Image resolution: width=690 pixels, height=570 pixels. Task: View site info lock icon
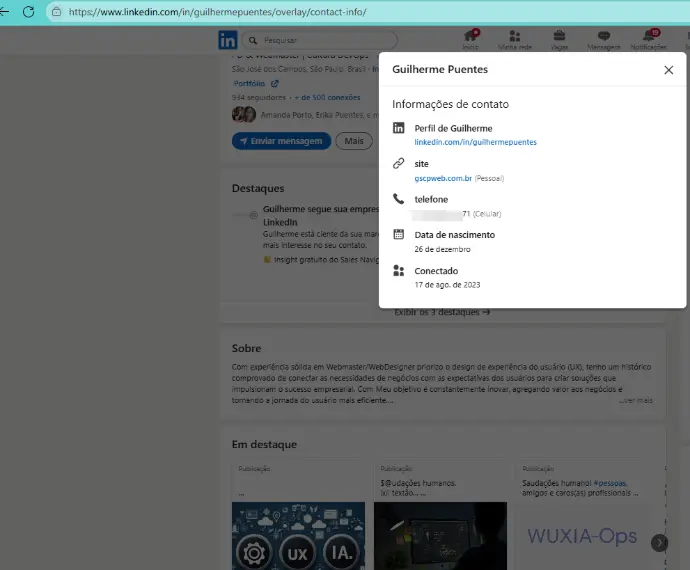tap(56, 12)
